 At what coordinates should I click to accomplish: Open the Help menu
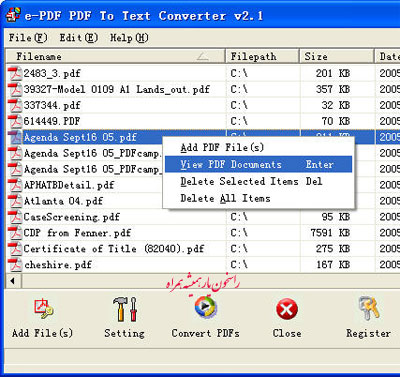(129, 38)
